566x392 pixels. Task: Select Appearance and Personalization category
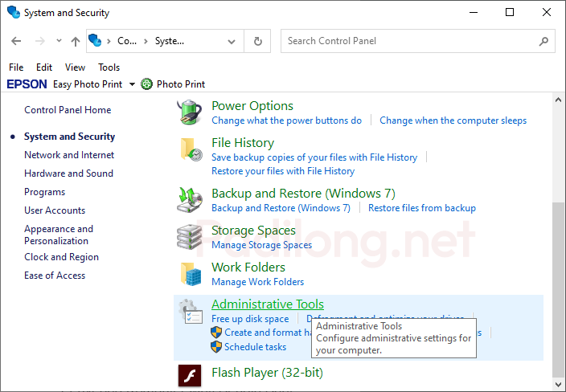tap(59, 235)
